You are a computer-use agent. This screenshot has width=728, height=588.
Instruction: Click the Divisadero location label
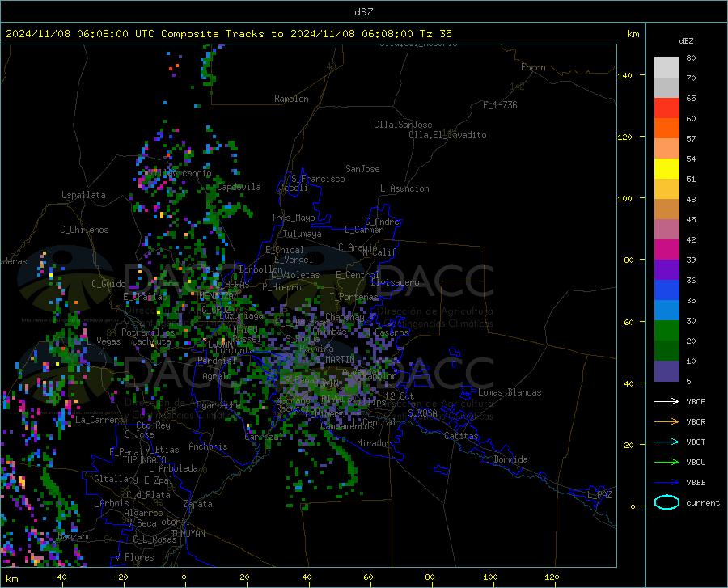395,282
